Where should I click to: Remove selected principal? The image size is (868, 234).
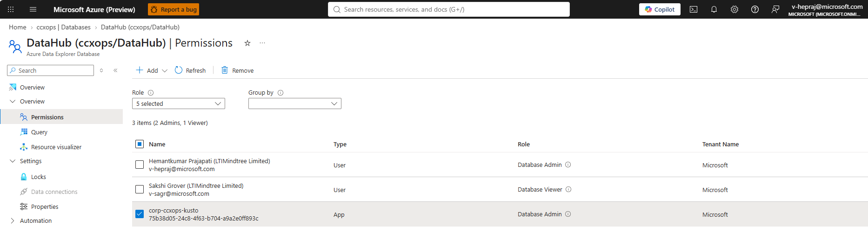(x=237, y=70)
